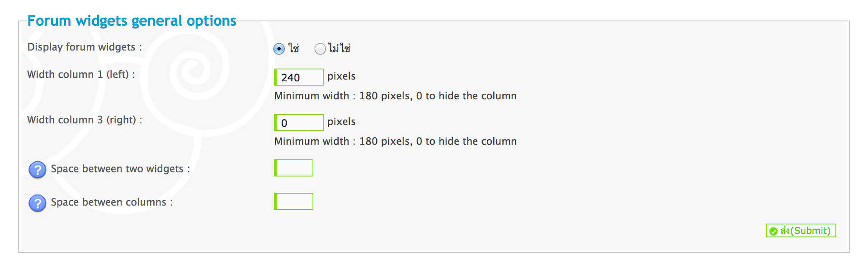The height and width of the screenshot is (269, 868).
Task: Open help for Space between two widgets
Action: coord(38,170)
